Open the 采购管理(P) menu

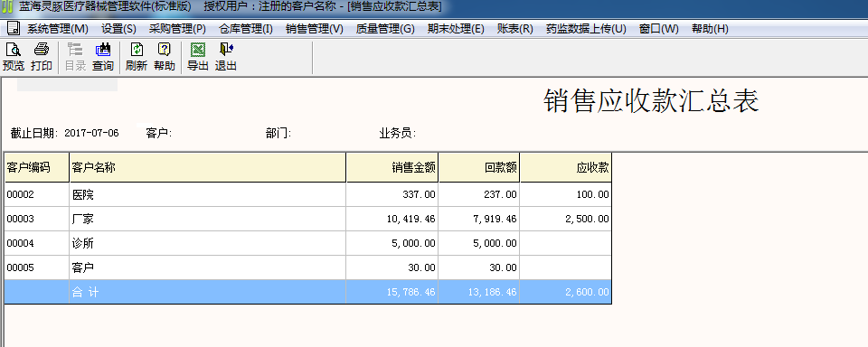[x=177, y=29]
